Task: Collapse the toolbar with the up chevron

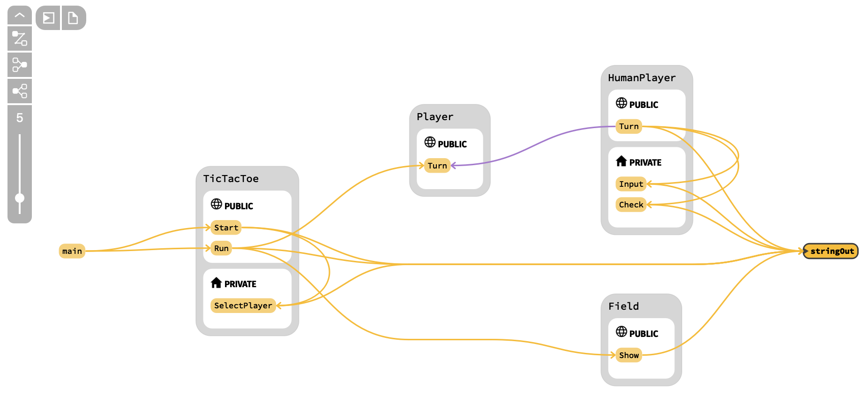Action: pyautogui.click(x=20, y=15)
